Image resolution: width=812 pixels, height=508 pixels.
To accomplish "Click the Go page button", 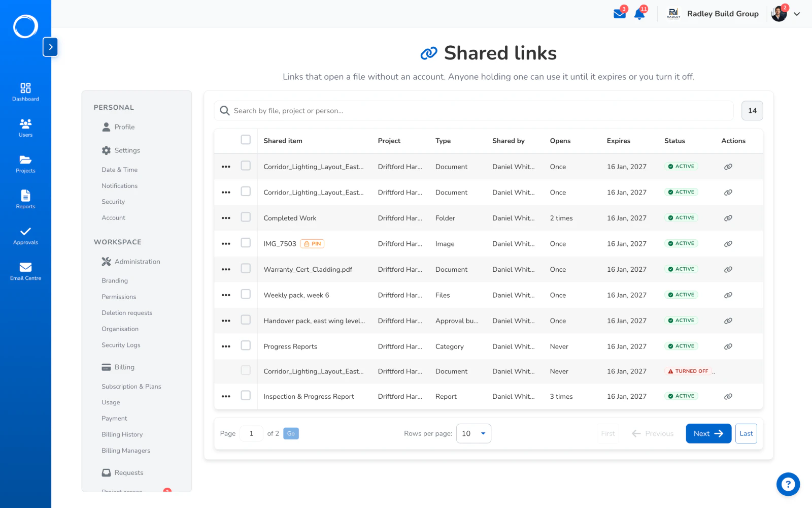I will [x=291, y=433].
